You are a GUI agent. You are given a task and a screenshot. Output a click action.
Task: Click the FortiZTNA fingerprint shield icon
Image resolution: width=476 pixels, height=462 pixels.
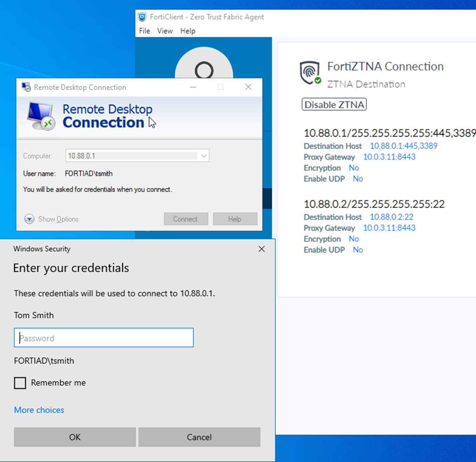tap(310, 73)
